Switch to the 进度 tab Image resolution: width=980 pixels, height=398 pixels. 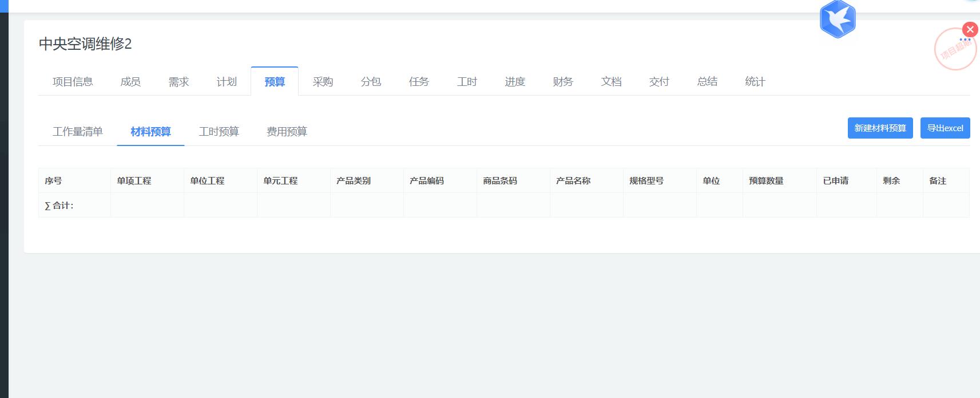pyautogui.click(x=515, y=82)
